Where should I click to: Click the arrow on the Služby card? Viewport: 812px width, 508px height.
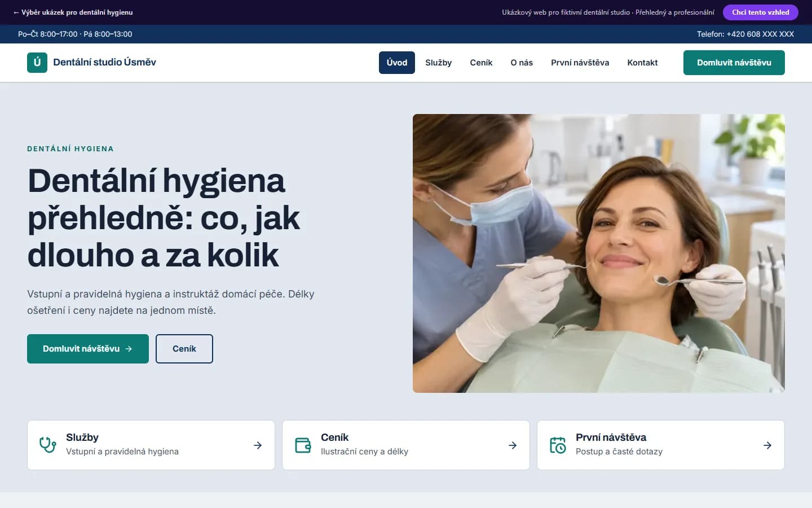tap(258, 445)
